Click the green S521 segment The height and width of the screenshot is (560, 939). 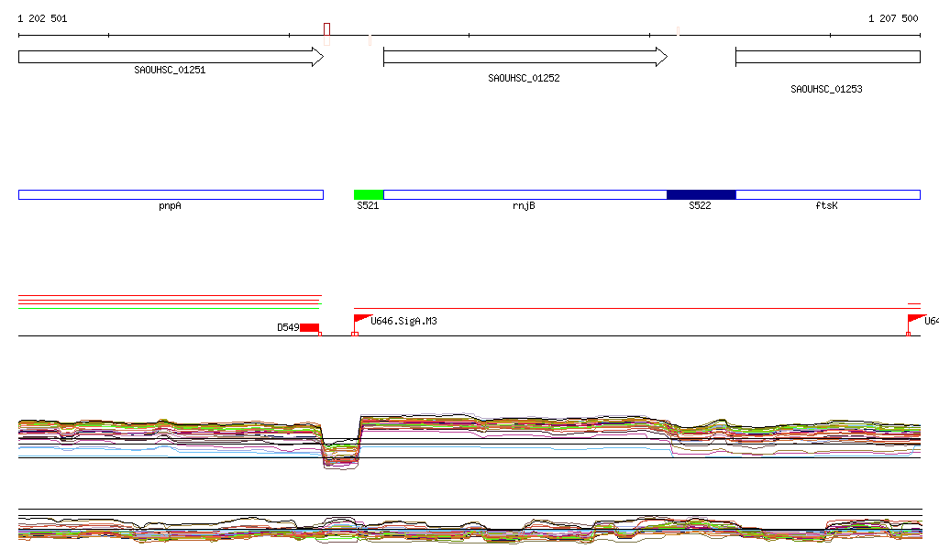pos(369,194)
